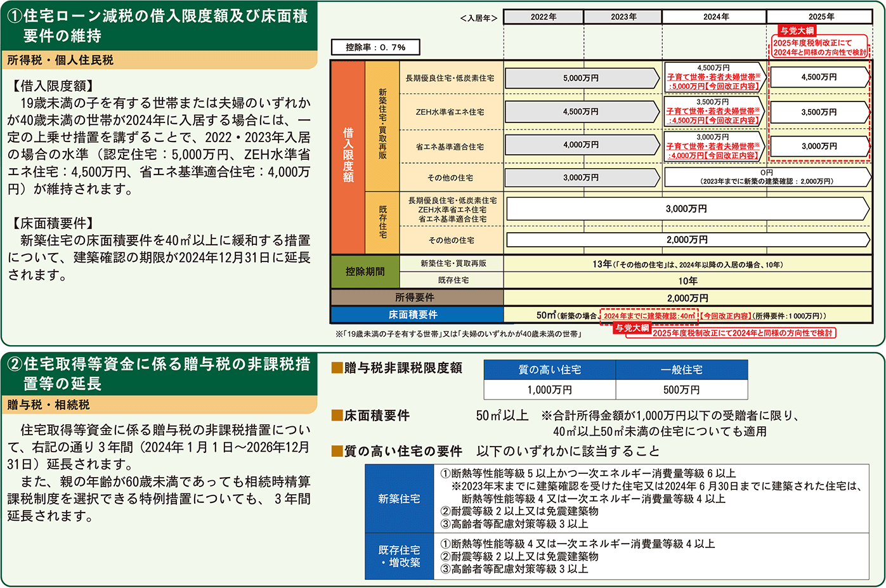Click the wide 3,000万円 arrow for 既存住宅

687,209
